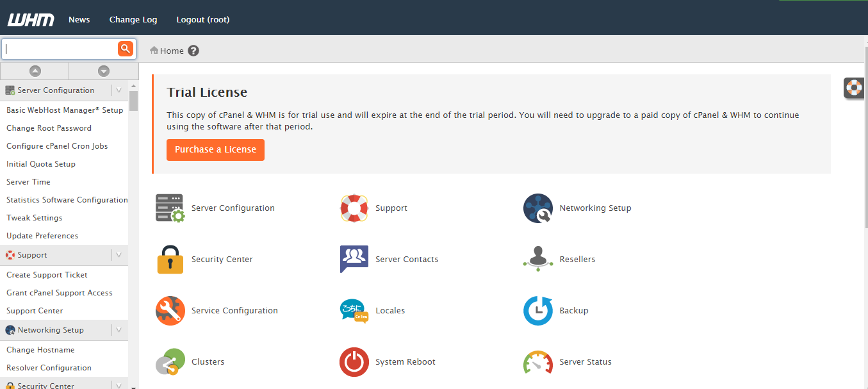Image resolution: width=868 pixels, height=389 pixels.
Task: Check Server Status with the gauge icon
Action: [x=537, y=361]
